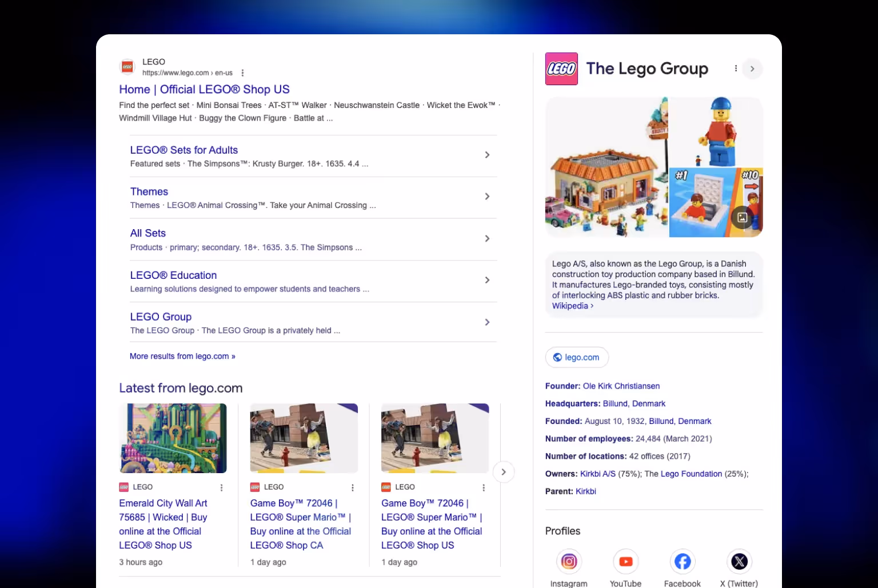Open the Billund, Denmark headquarters link
The image size is (878, 588).
pyautogui.click(x=634, y=403)
